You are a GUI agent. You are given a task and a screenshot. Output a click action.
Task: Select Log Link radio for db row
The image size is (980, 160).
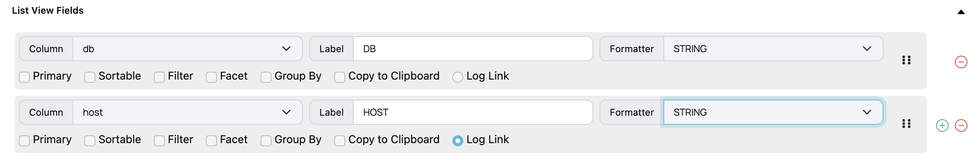pyautogui.click(x=458, y=77)
